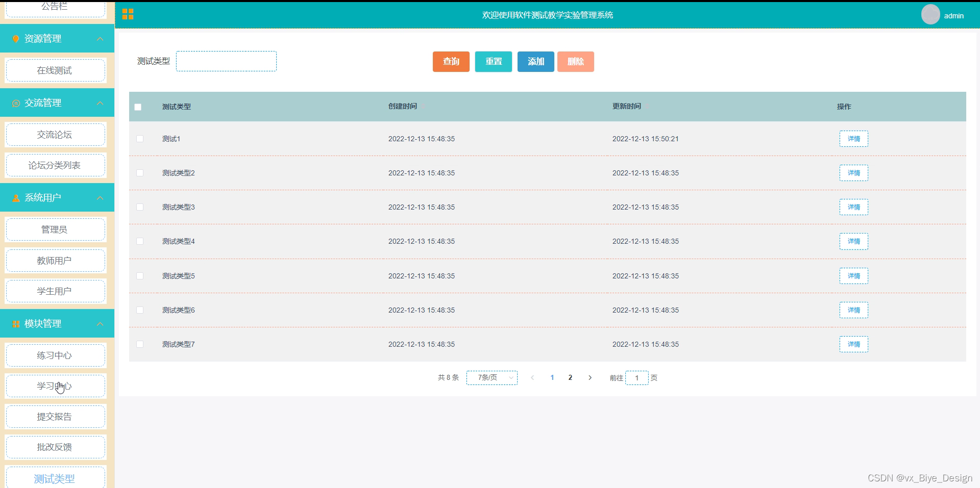Check the box for row 测试类型4
This screenshot has width=980, height=488.
(140, 241)
